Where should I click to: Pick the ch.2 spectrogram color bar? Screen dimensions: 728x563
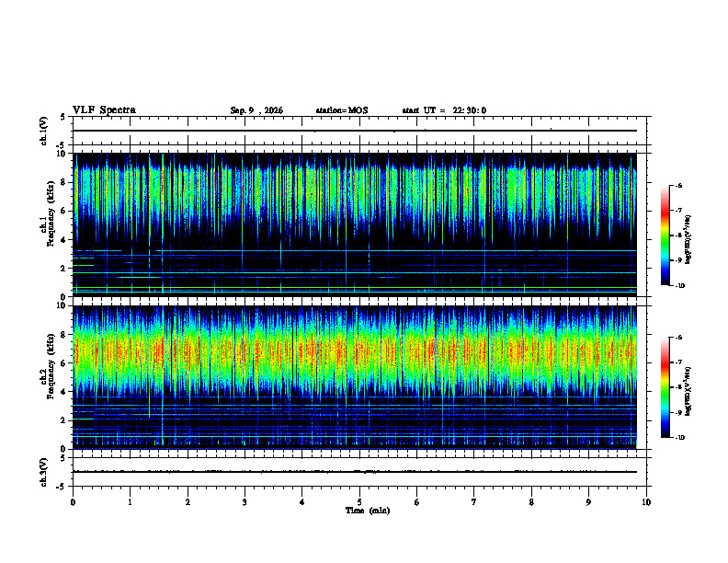[665, 387]
